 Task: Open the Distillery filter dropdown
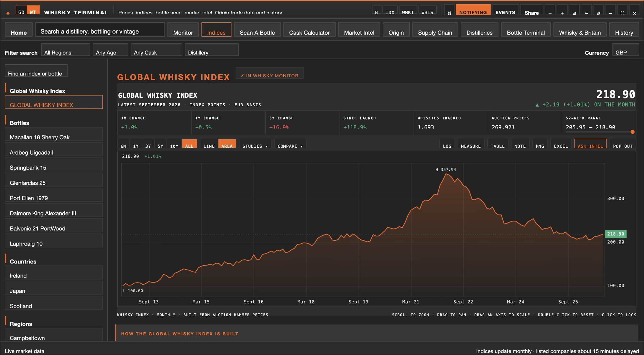[x=212, y=50]
